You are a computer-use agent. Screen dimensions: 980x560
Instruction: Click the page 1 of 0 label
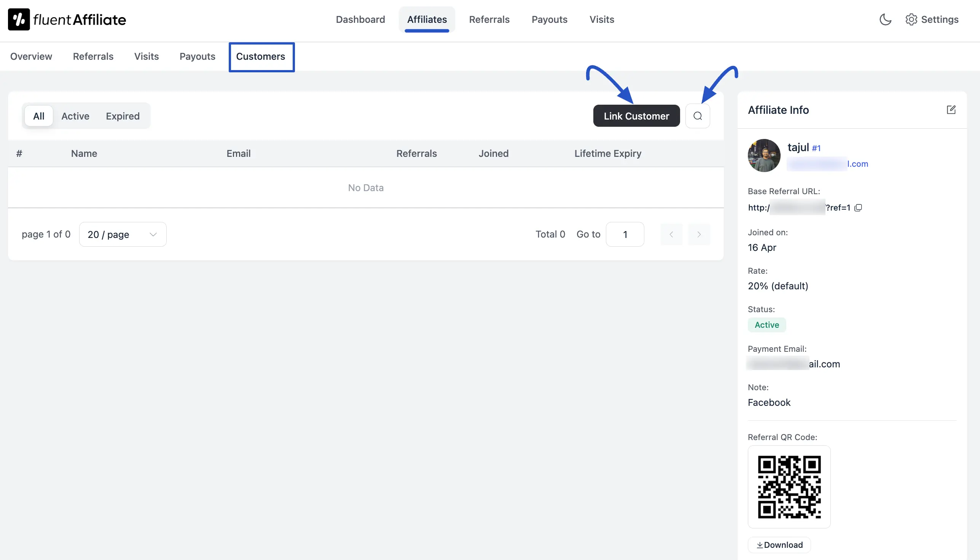click(46, 234)
